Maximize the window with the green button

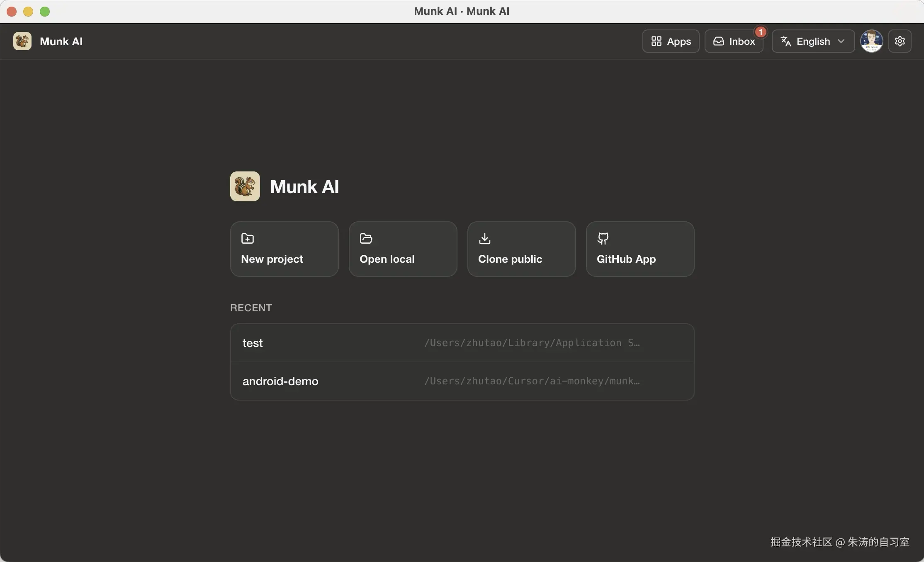(45, 12)
